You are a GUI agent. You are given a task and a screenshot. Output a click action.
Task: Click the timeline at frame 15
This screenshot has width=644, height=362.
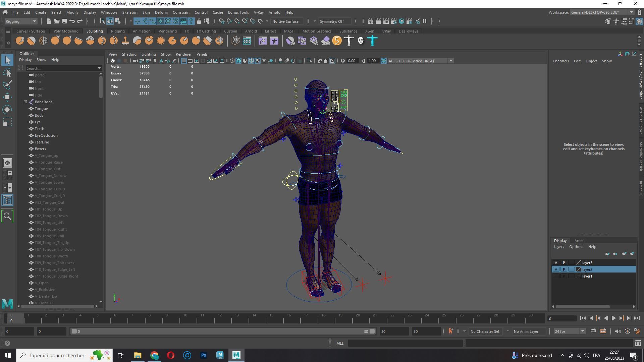tap(271, 318)
